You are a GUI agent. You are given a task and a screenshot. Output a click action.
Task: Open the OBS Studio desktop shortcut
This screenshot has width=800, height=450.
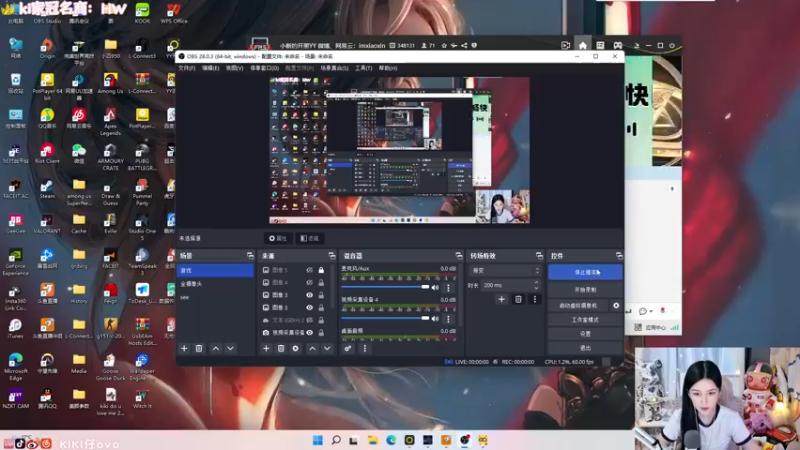click(47, 13)
